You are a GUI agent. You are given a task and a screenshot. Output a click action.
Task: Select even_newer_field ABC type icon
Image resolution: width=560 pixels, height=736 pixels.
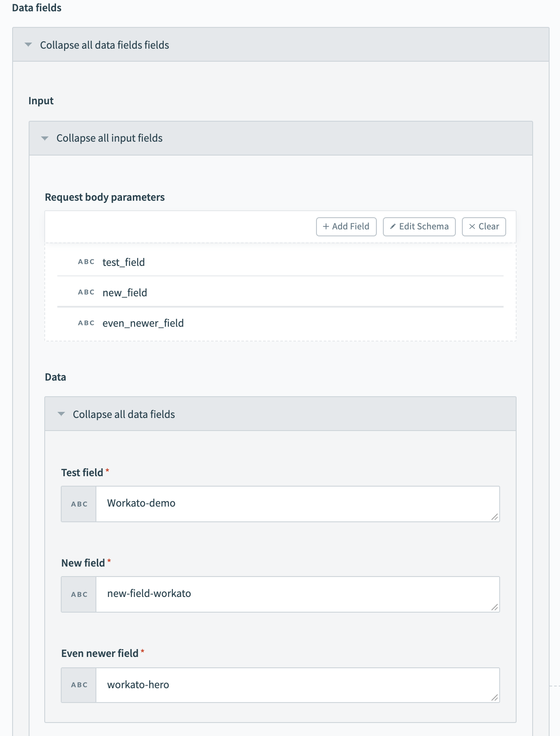(86, 323)
